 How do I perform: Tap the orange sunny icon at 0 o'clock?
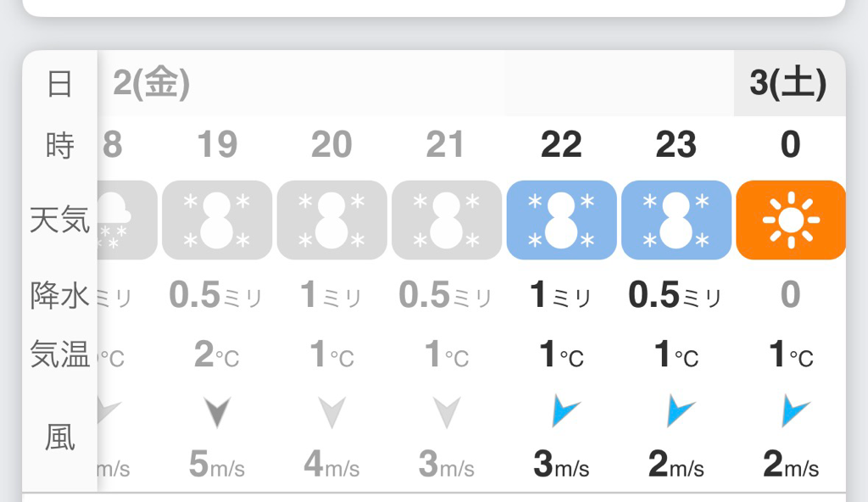point(790,220)
